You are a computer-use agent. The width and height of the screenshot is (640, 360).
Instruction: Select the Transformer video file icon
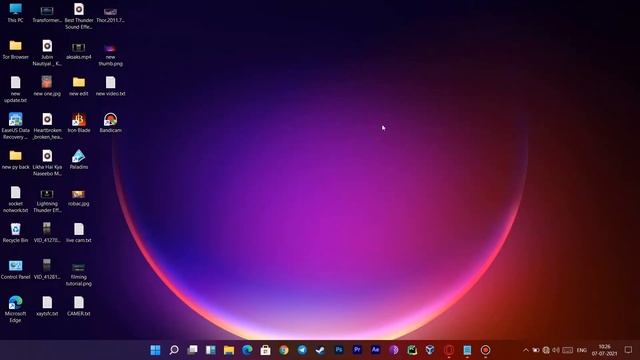click(x=47, y=13)
